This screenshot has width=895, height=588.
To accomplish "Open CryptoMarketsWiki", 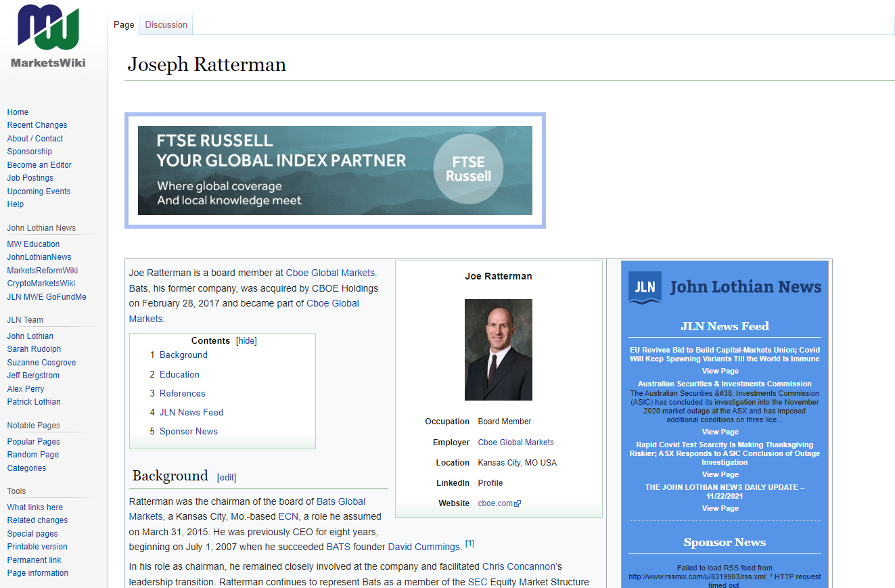I will pos(41,284).
